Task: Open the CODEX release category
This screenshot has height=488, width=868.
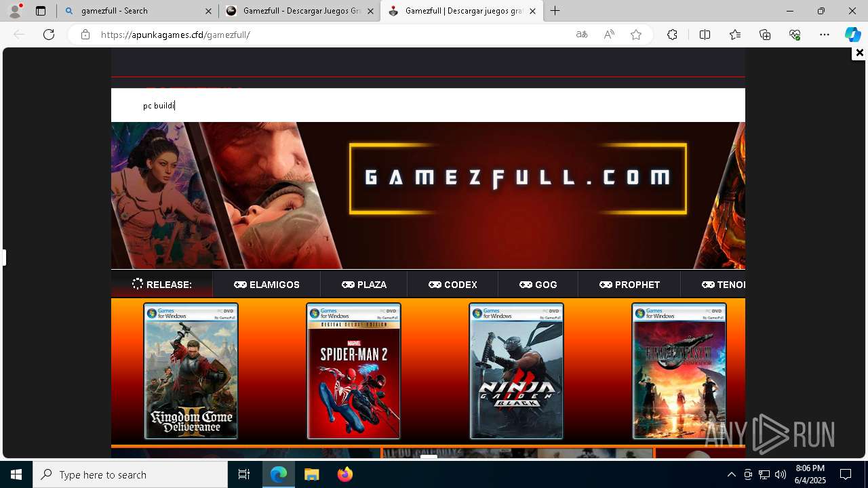Action: point(453,285)
